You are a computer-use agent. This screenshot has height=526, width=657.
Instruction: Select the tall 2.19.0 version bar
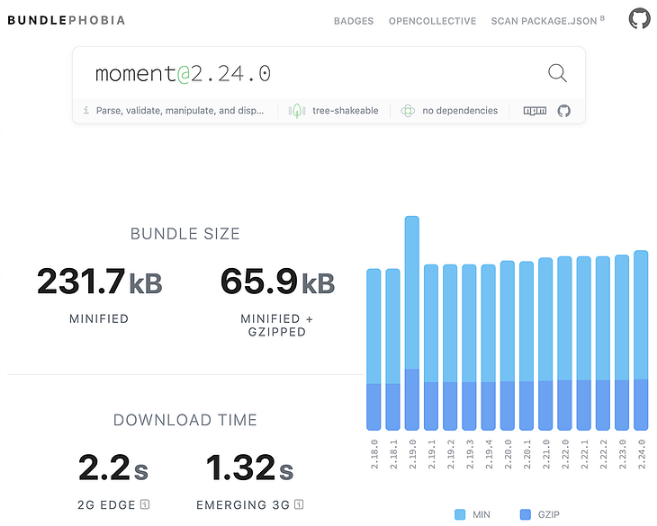[412, 323]
